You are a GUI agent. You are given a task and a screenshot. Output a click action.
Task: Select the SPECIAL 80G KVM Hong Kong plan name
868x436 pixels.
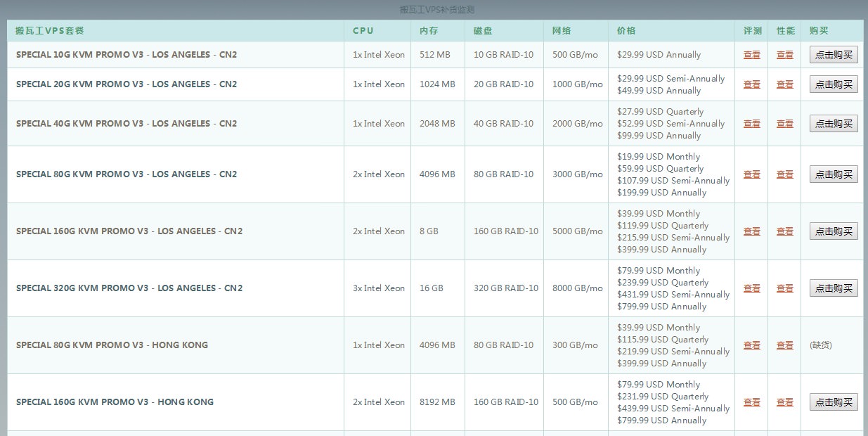(112, 345)
